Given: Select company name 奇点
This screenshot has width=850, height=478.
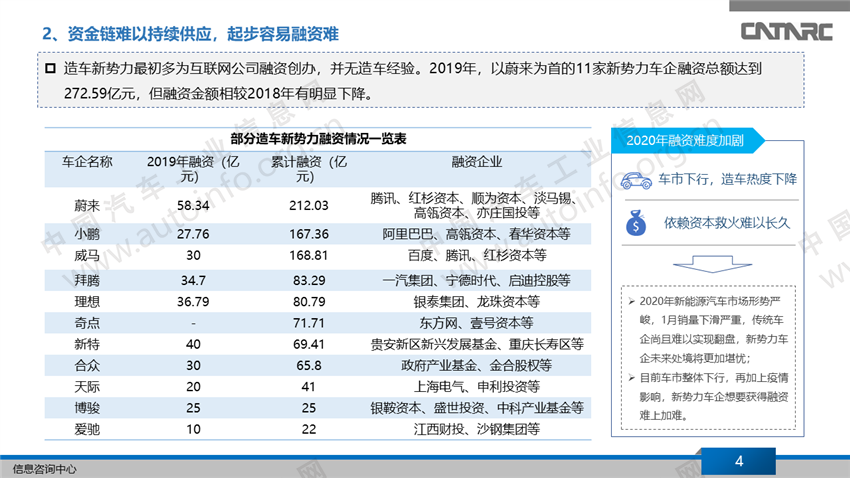Looking at the screenshot, I should click(87, 323).
